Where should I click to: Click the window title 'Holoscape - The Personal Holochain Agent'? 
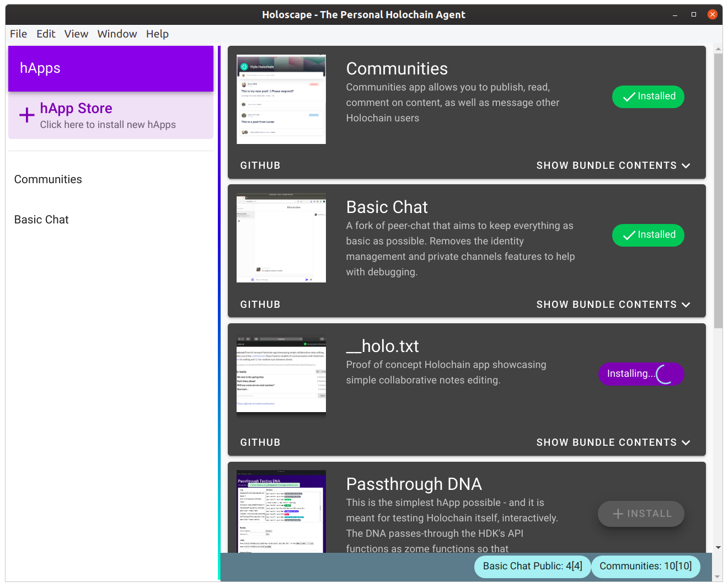point(364,15)
